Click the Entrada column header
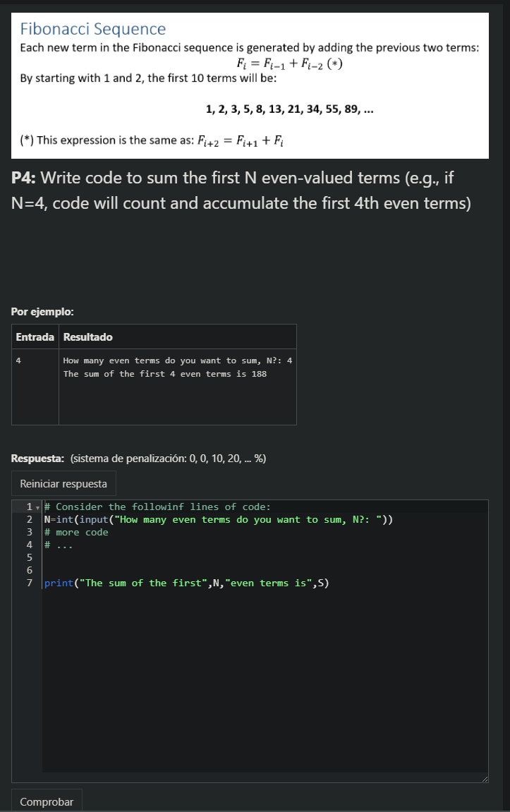 click(x=35, y=337)
